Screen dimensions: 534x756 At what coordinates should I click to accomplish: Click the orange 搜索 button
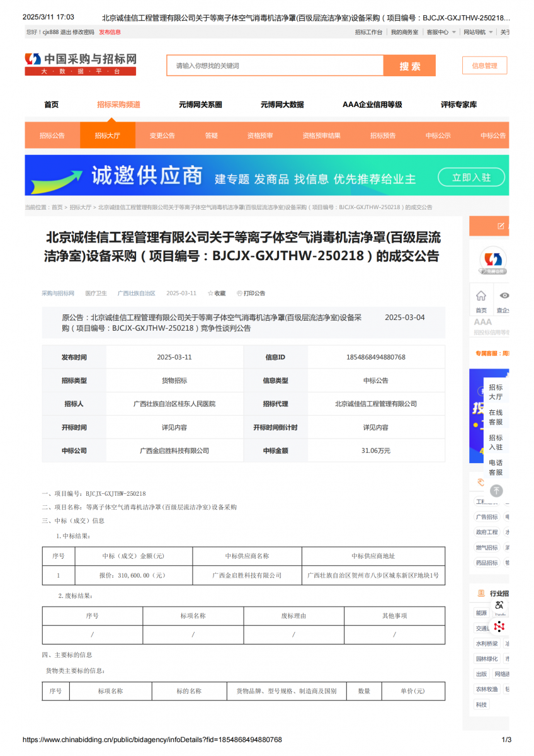click(x=410, y=66)
